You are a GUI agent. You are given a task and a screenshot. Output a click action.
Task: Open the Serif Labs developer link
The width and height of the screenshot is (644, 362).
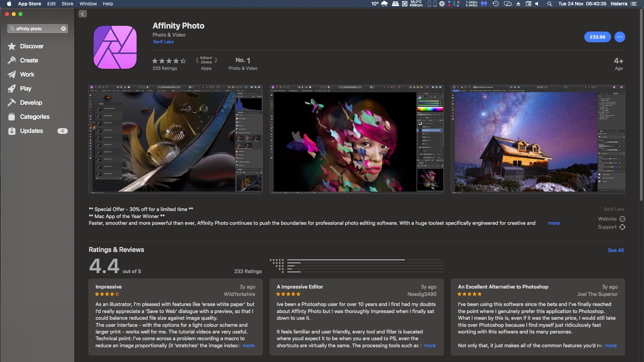click(x=163, y=42)
